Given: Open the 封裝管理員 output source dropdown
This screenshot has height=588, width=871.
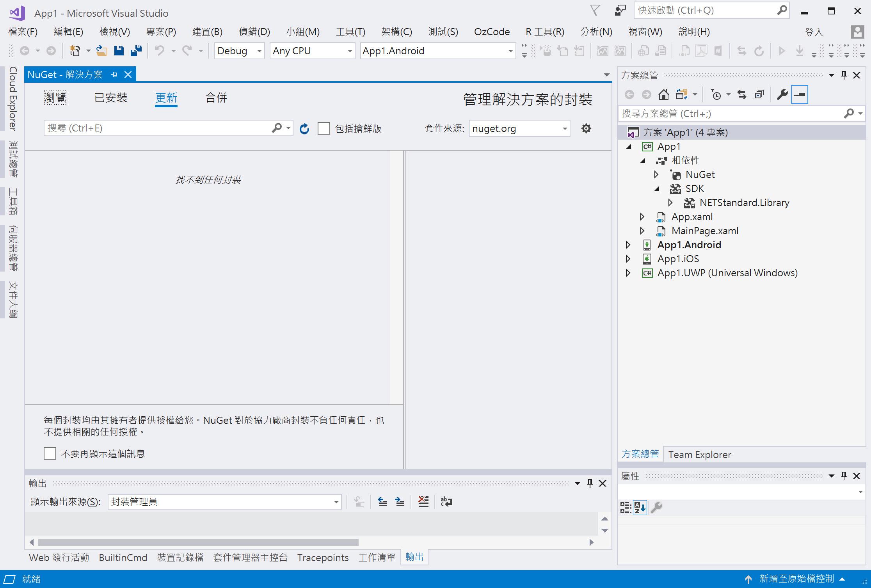Looking at the screenshot, I should 225,502.
